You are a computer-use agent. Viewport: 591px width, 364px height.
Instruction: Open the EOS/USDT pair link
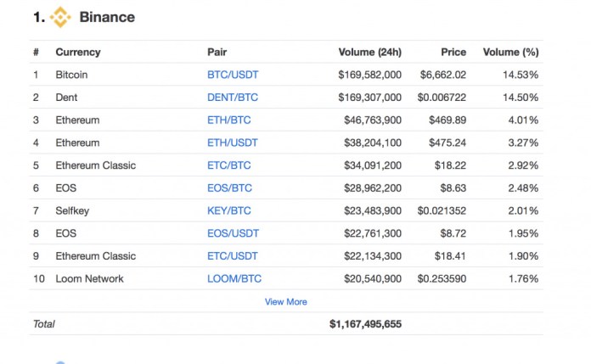[x=233, y=233]
